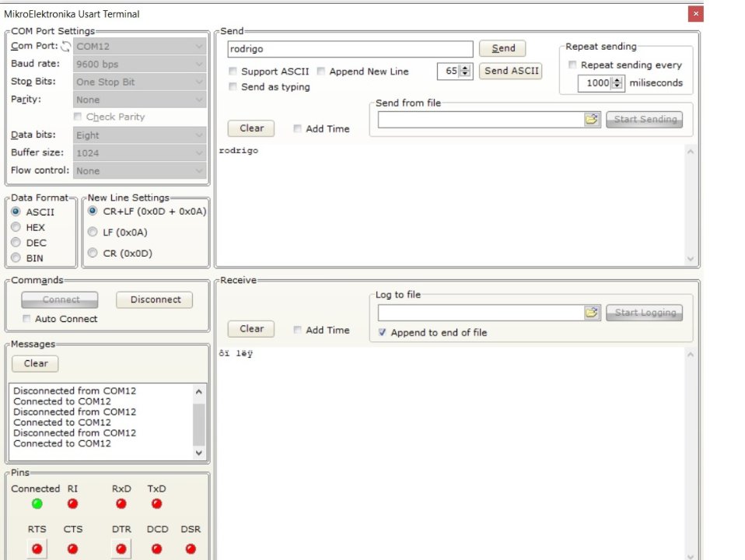Clear the Messages log

[x=35, y=364]
